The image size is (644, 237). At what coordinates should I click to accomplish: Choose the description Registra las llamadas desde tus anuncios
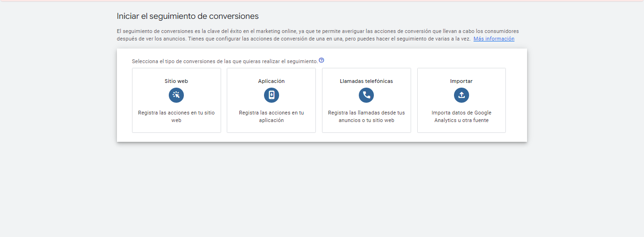(x=366, y=116)
